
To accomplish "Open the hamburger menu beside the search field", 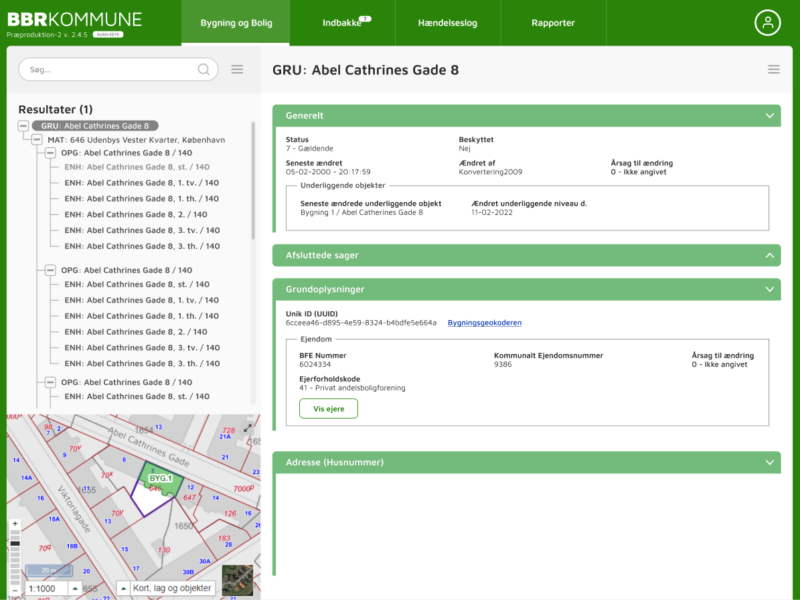I will (237, 69).
